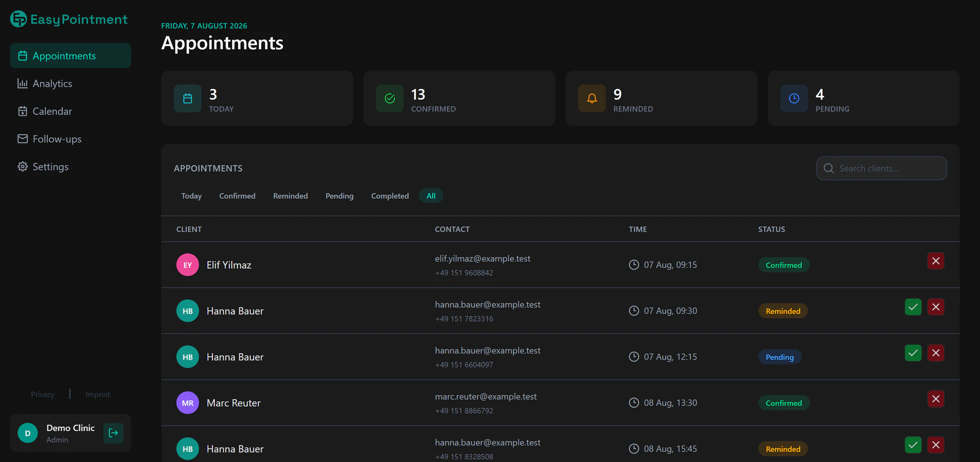Viewport: 980px width, 462px height.
Task: Click the Confirmed badge for Elif Yilmaz
Action: pos(784,265)
